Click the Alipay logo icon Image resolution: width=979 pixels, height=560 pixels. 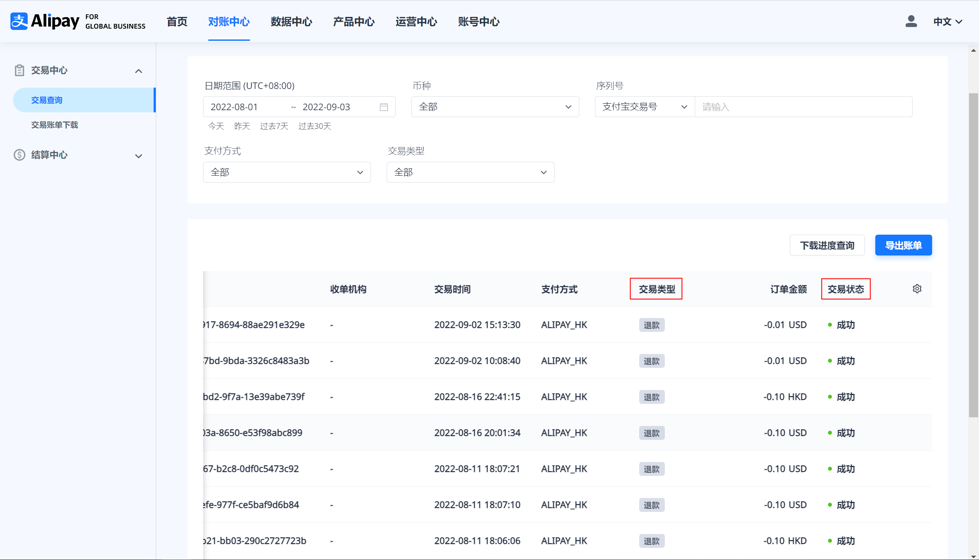click(x=19, y=21)
